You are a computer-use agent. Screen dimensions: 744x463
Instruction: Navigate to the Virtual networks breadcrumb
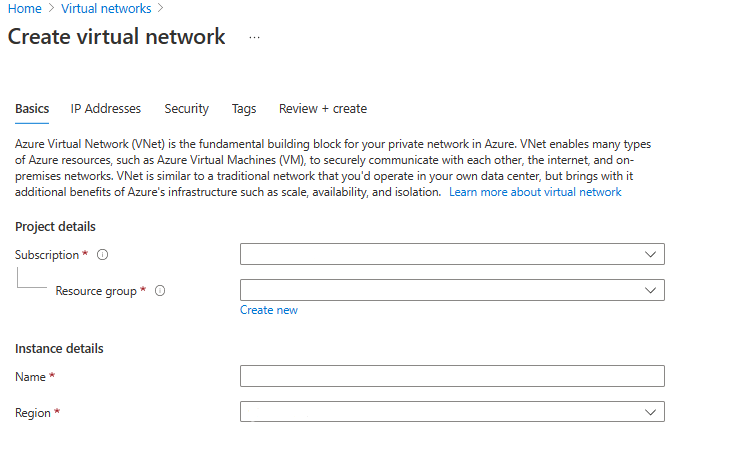[x=106, y=8]
